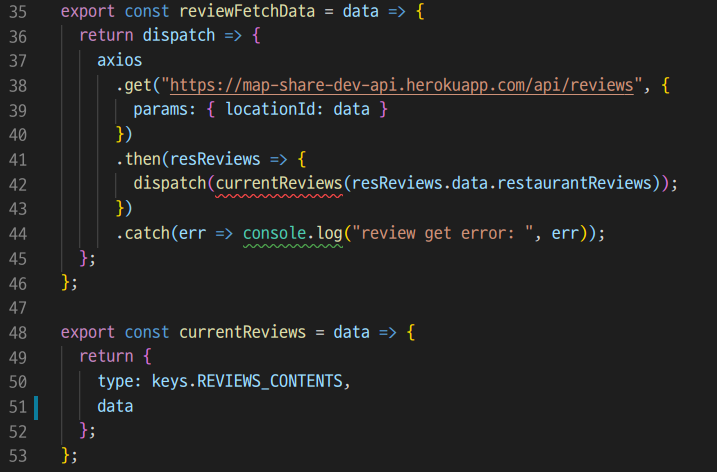
Task: Click line number 35 in the gutter
Action: coord(18,12)
